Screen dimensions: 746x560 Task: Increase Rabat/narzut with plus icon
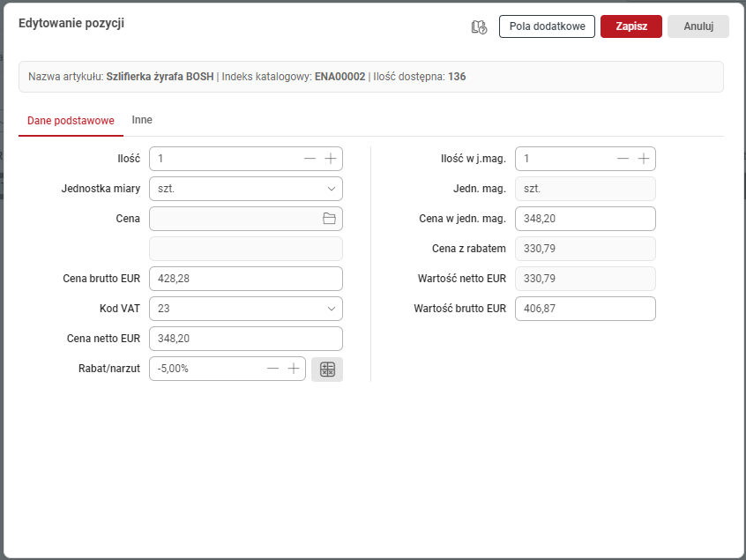[x=294, y=369]
